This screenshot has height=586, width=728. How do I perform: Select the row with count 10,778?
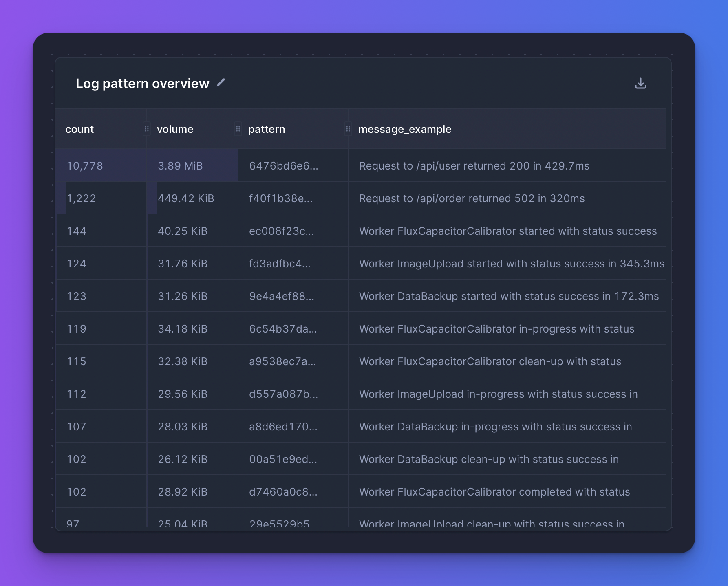pos(85,166)
